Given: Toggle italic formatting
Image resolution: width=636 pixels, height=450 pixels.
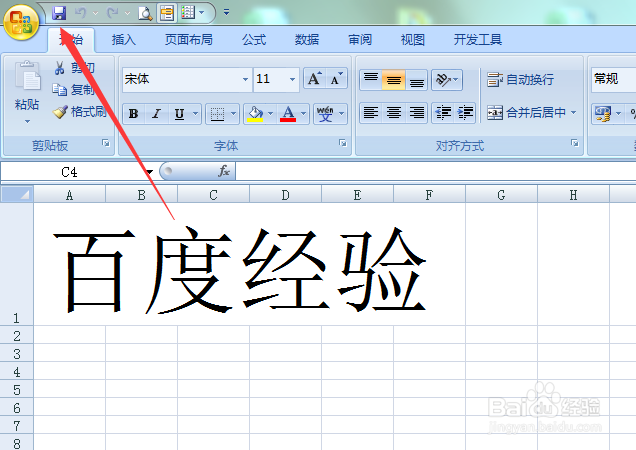Looking at the screenshot, I should (x=156, y=114).
